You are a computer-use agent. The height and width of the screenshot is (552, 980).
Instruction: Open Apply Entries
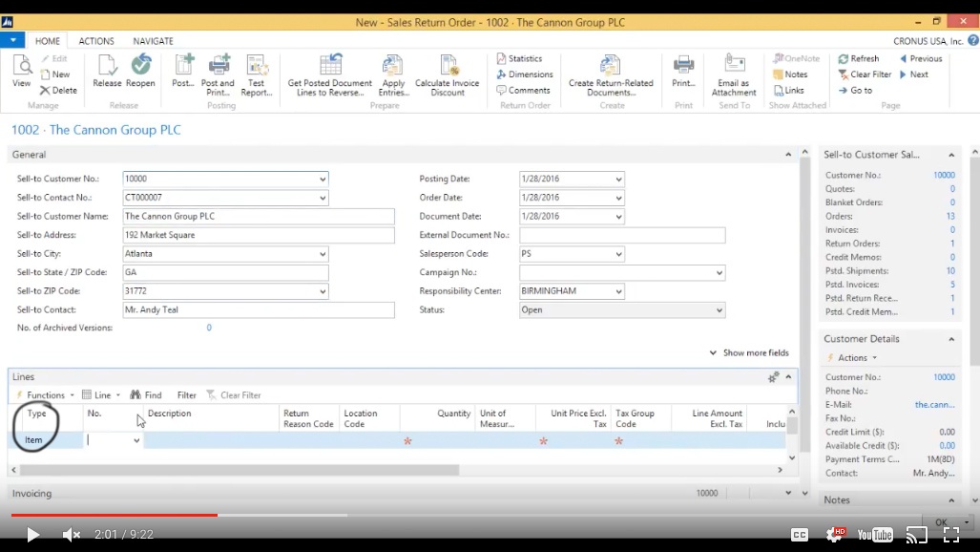click(x=393, y=75)
